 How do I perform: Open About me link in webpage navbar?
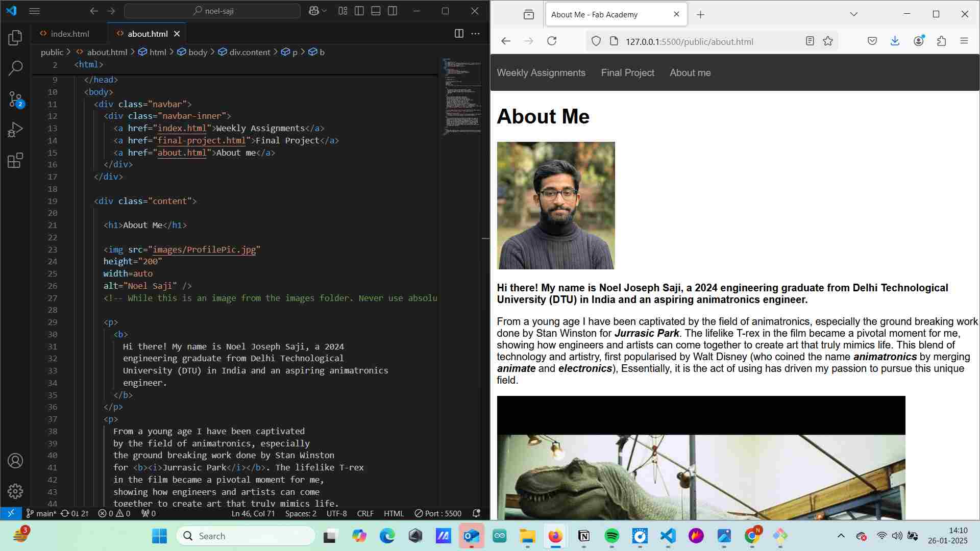(690, 73)
